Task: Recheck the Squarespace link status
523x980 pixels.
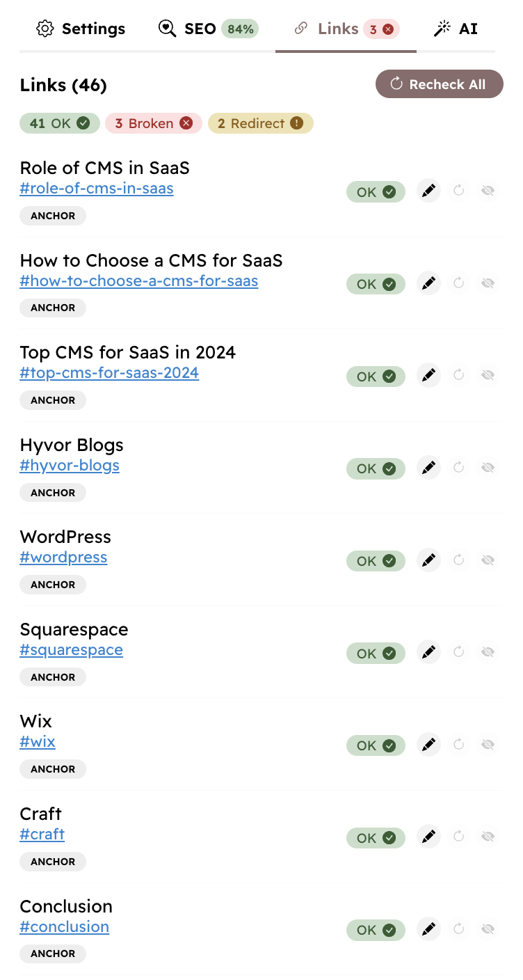Action: click(458, 652)
